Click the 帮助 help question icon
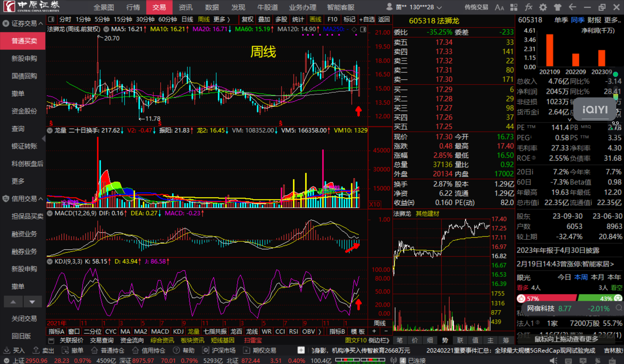This screenshot has height=364, width=624. point(176,350)
